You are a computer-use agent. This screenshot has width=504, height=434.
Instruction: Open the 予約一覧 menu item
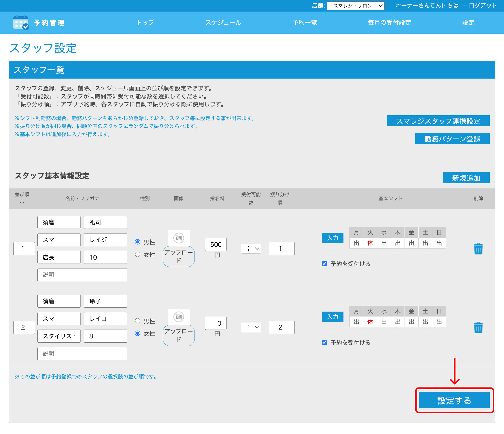coord(305,23)
